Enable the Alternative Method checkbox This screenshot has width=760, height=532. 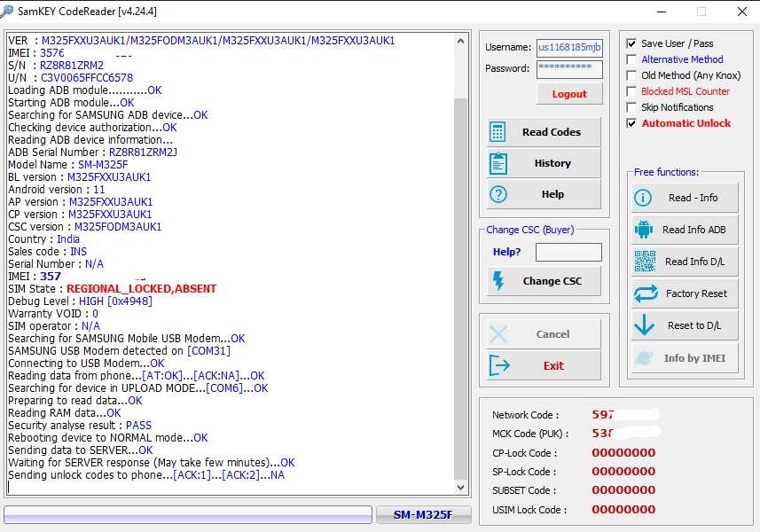631,59
